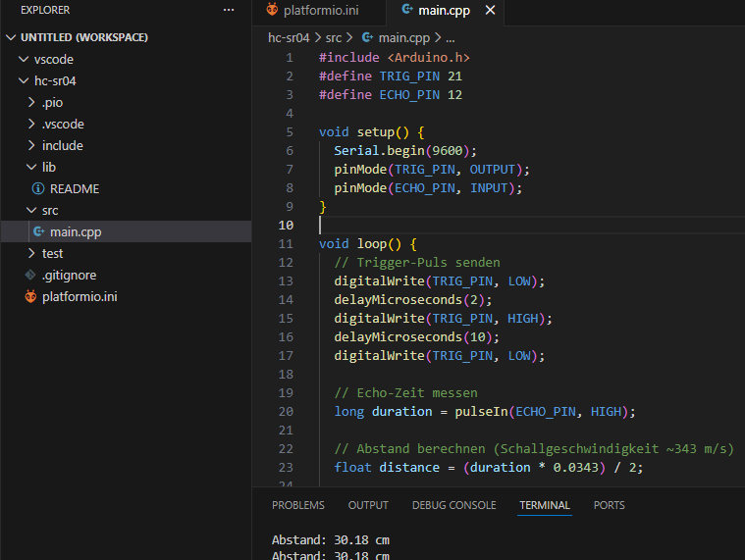Viewport: 745px width, 560px height.
Task: Click the Explorer more actions ellipsis
Action: (x=229, y=10)
